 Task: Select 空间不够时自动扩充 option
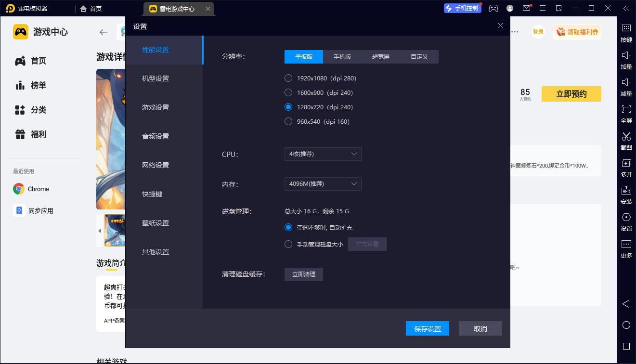pos(288,227)
